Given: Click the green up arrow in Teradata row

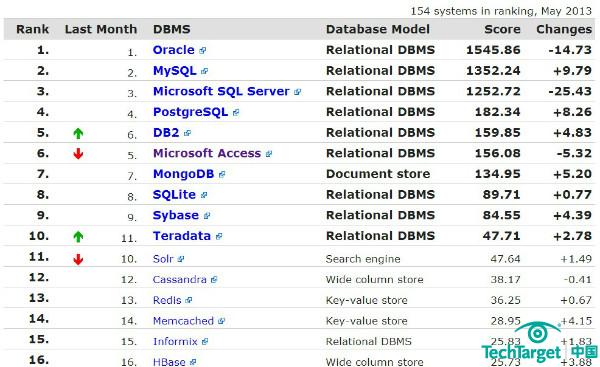Looking at the screenshot, I should [78, 237].
